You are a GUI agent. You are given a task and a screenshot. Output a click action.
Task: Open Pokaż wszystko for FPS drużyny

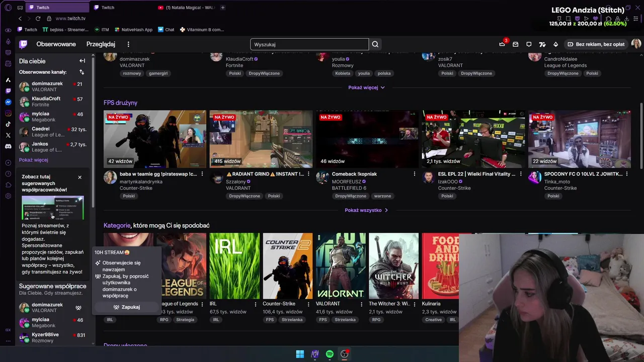click(366, 210)
